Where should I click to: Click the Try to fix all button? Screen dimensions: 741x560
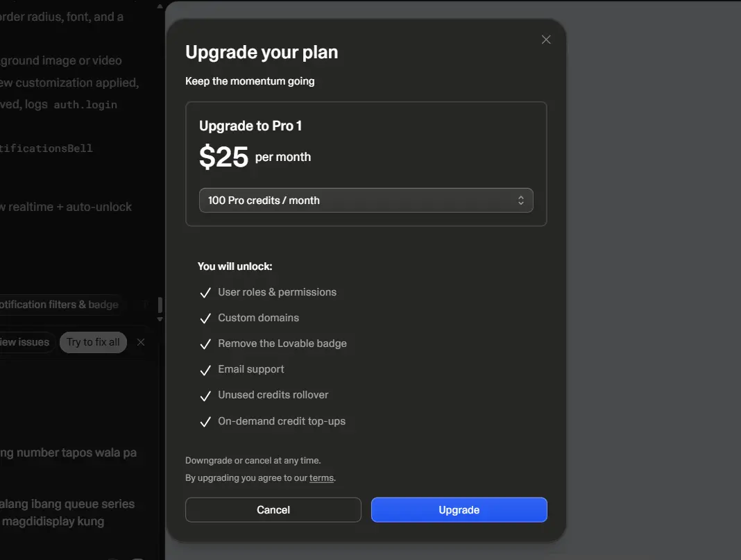[93, 342]
